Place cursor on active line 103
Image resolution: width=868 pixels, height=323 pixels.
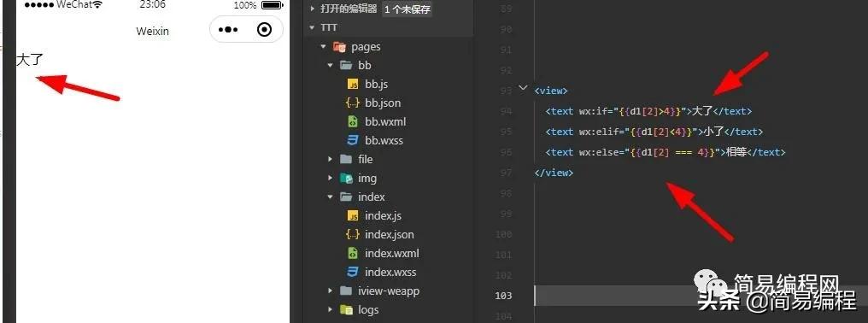[x=701, y=296]
